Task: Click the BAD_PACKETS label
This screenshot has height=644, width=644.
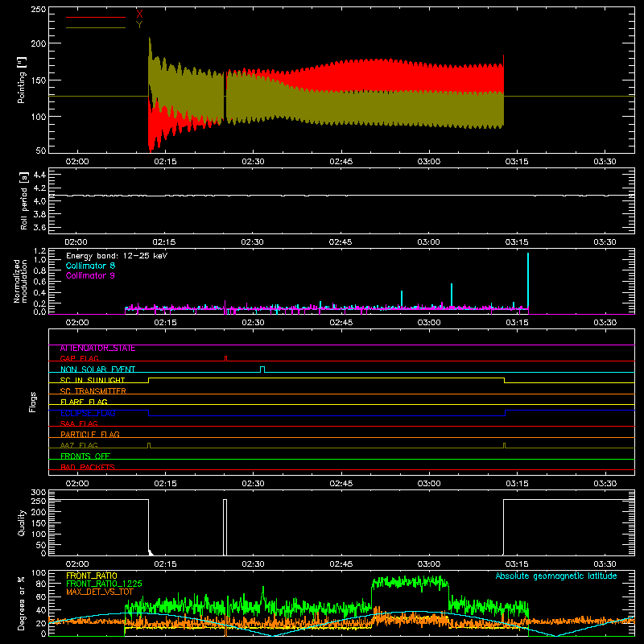Action: coord(88,467)
